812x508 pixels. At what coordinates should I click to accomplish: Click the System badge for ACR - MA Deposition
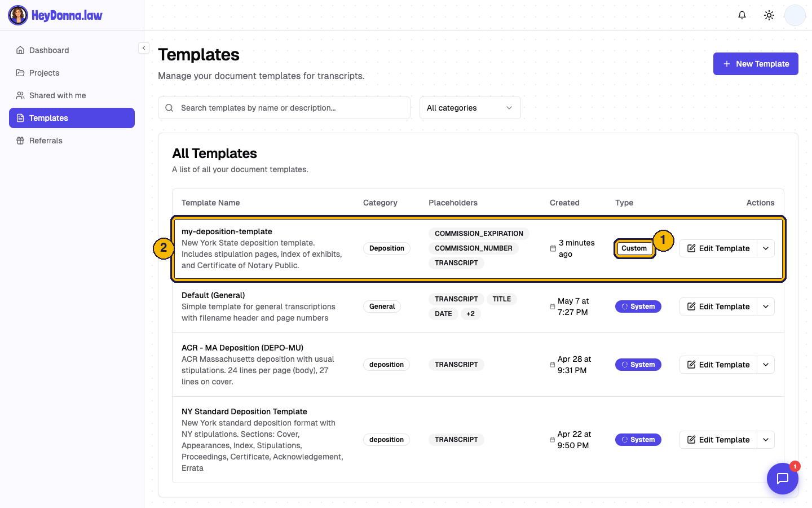pyautogui.click(x=638, y=365)
